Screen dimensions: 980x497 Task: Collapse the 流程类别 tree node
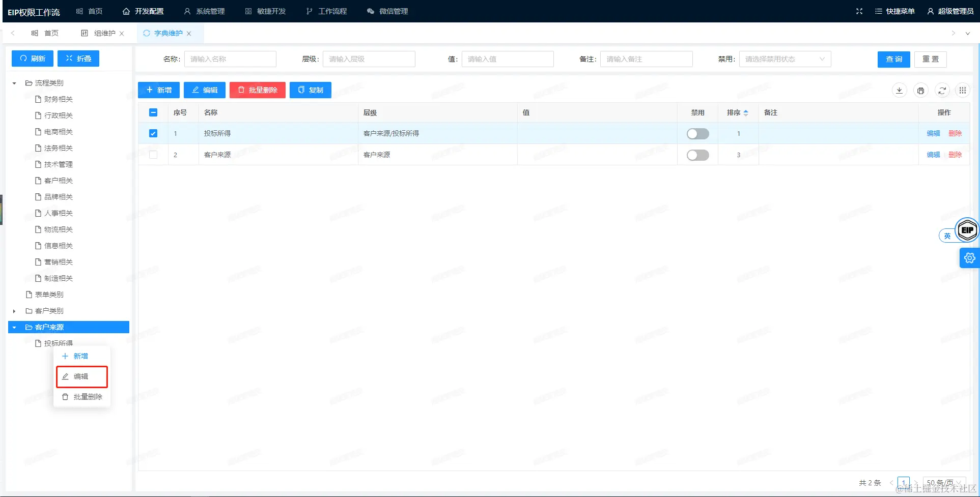14,83
